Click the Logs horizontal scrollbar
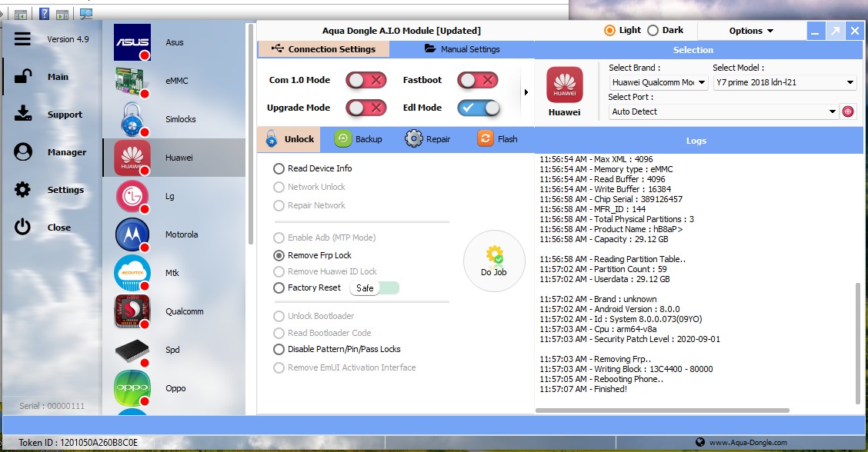Screen dimensions: 868x452 (662, 410)
